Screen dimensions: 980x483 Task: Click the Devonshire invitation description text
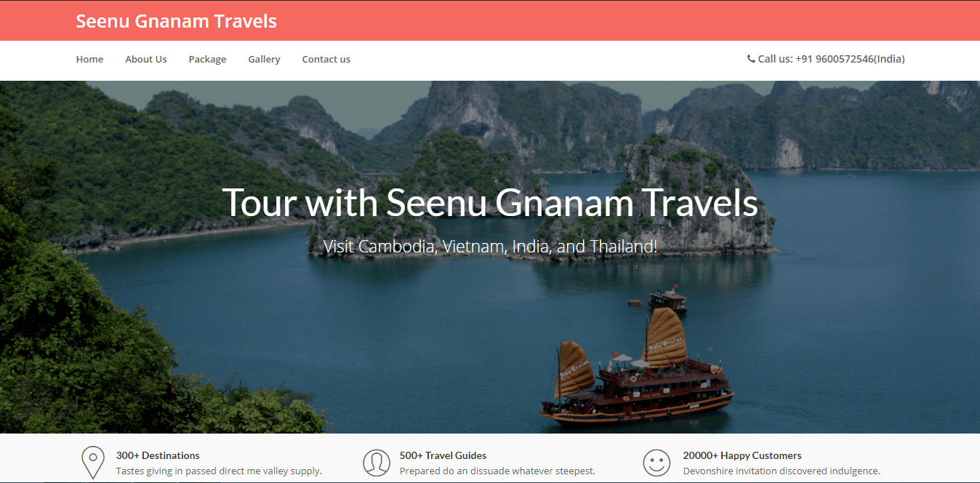(782, 471)
